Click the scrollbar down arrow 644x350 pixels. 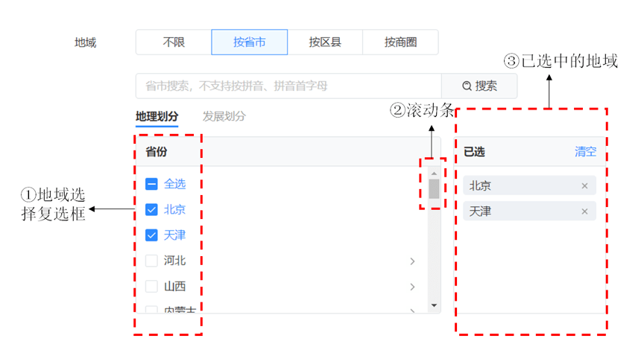tap(434, 305)
